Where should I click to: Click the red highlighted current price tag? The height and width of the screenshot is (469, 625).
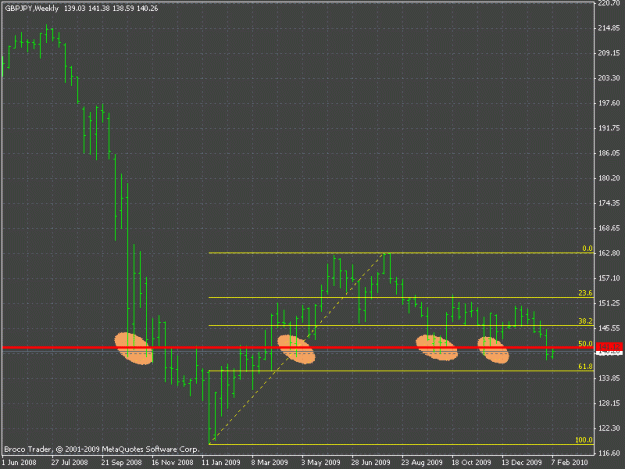pos(609,347)
